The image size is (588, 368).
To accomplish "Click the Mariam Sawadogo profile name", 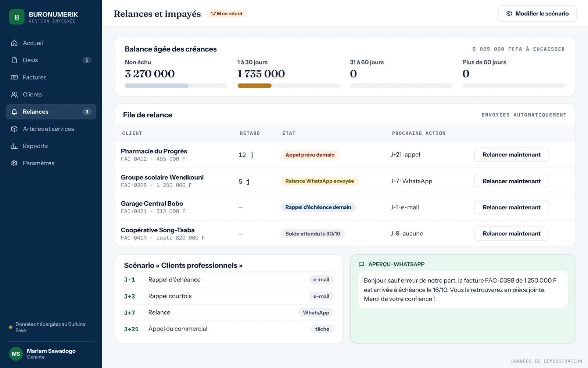I will pos(51,351).
